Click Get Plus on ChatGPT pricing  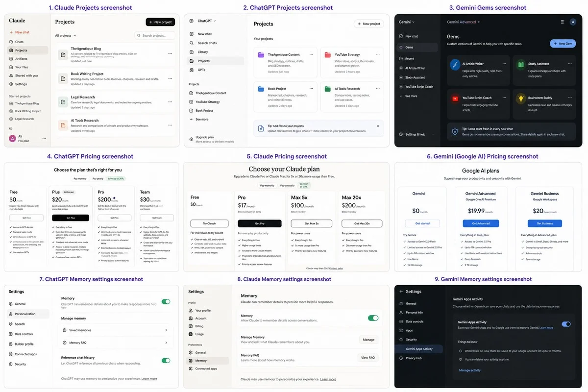coord(71,218)
